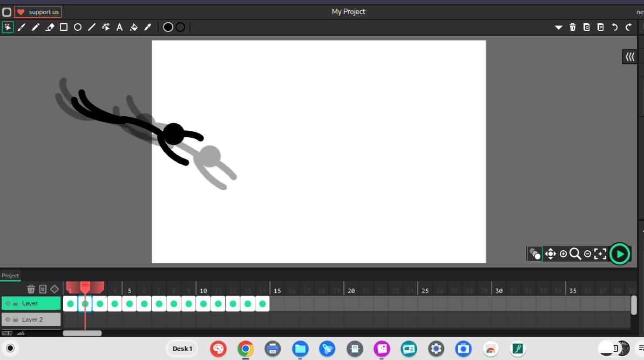Viewport: 644px width, 360px height.
Task: Open Chrome from the taskbar shelf
Action: [246, 349]
